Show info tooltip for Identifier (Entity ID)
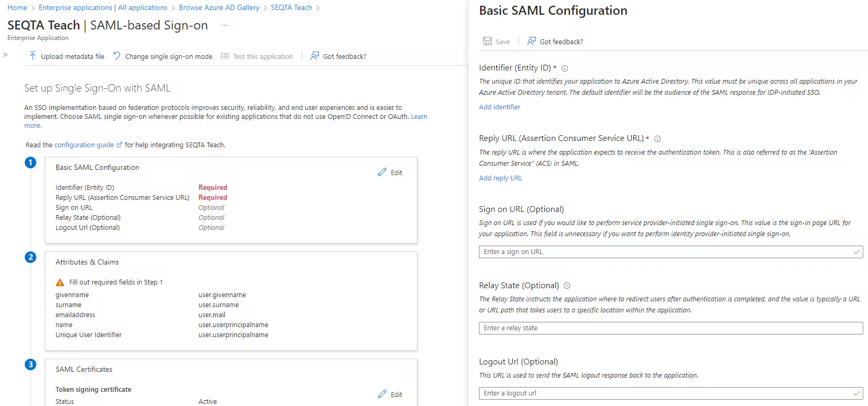This screenshot has height=406, width=868. [x=565, y=68]
